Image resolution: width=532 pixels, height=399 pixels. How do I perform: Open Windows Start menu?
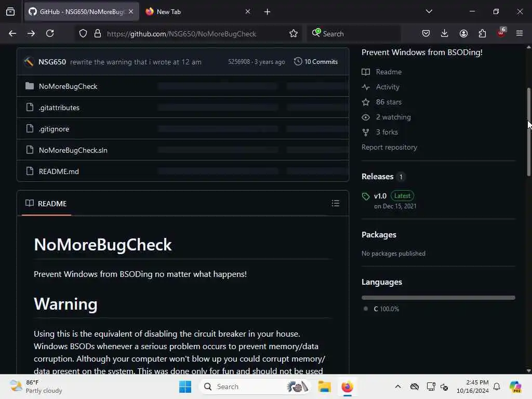[185, 387]
